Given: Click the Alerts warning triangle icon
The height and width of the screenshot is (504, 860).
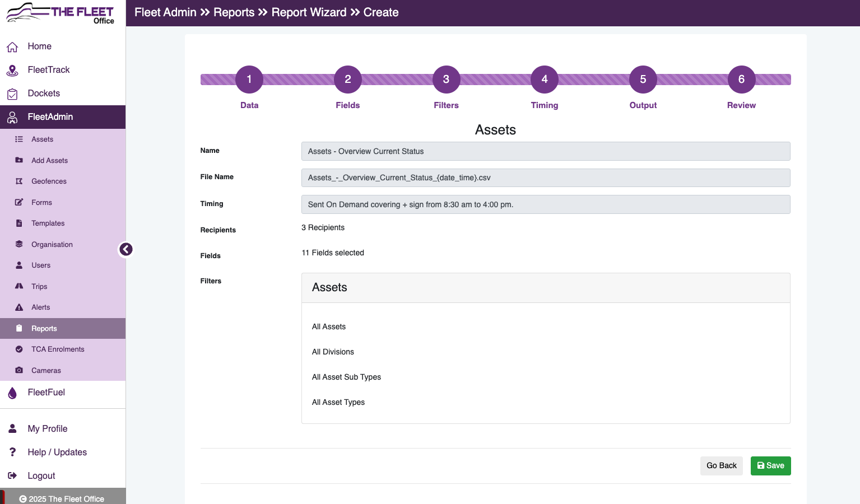Looking at the screenshot, I should tap(19, 307).
